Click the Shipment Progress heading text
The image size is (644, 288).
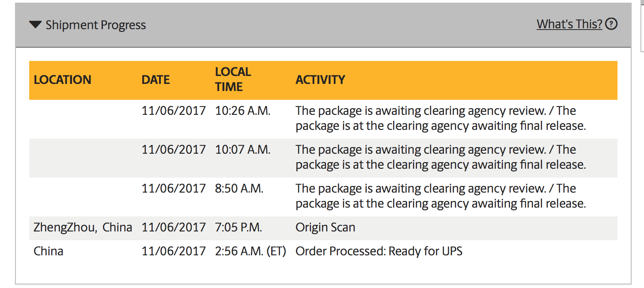[96, 25]
